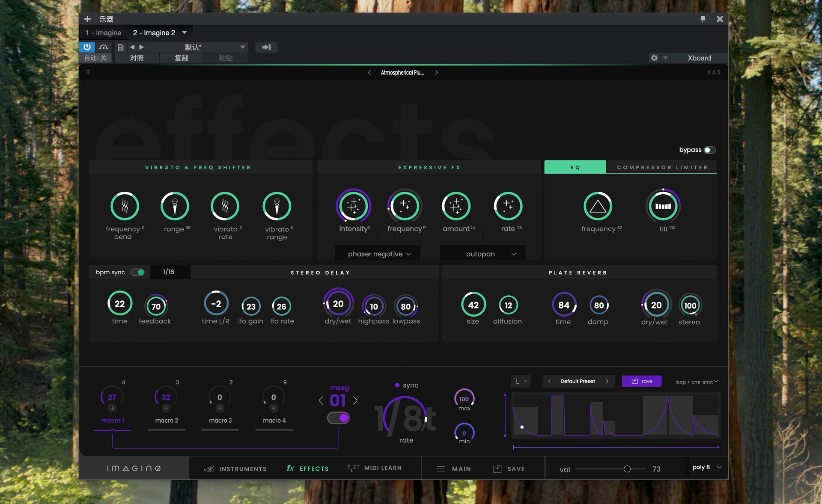Click the 复制 button in toolbar
Image resolution: width=822 pixels, height=504 pixels.
click(181, 58)
